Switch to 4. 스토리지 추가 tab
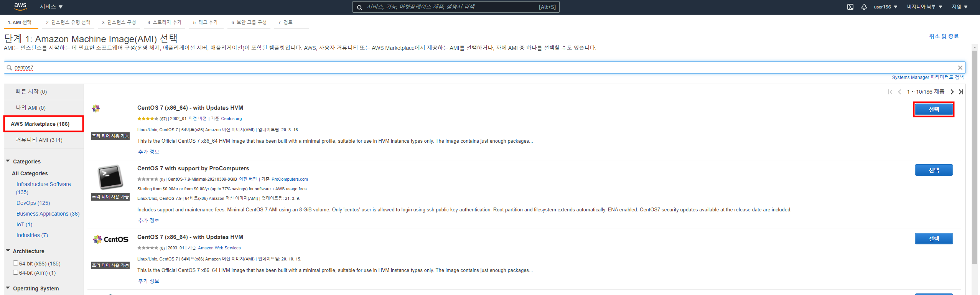The image size is (980, 295). click(165, 23)
